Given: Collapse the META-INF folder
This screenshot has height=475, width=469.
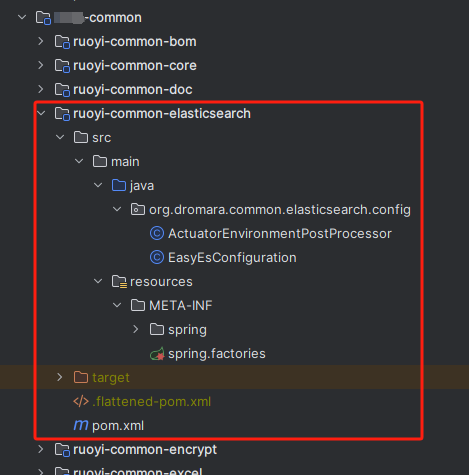Looking at the screenshot, I should point(117,305).
